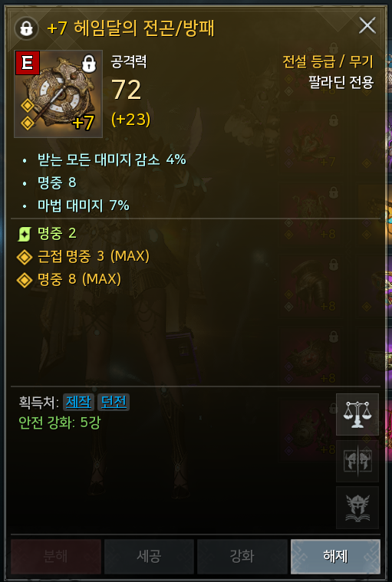Viewport: 392px width, 582px height.
Task: Click the diamond icon next to 근접 명중 3
Action: tap(25, 256)
